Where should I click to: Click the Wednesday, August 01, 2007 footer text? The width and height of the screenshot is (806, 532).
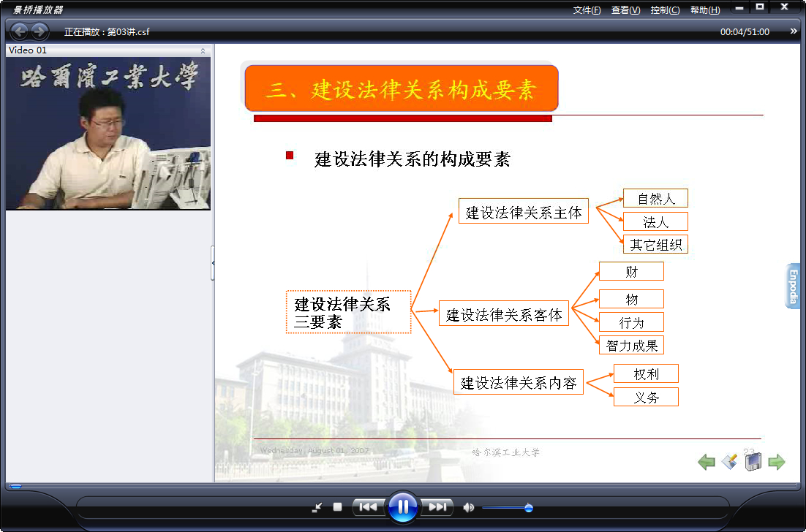point(315,451)
